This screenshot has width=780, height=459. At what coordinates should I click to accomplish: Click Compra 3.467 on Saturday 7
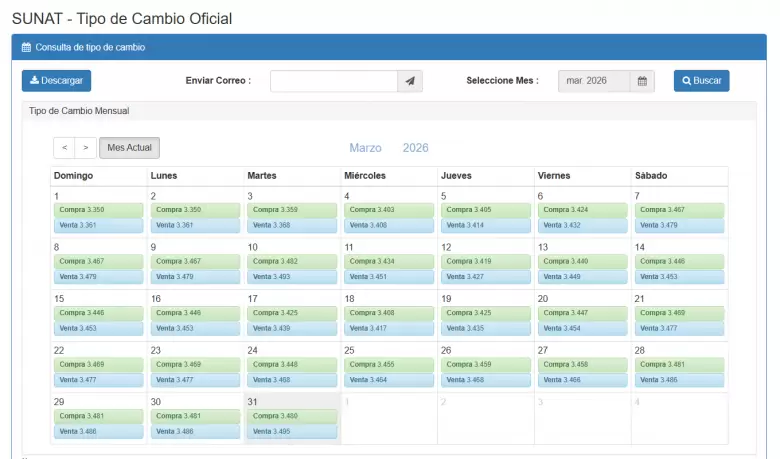(679, 210)
